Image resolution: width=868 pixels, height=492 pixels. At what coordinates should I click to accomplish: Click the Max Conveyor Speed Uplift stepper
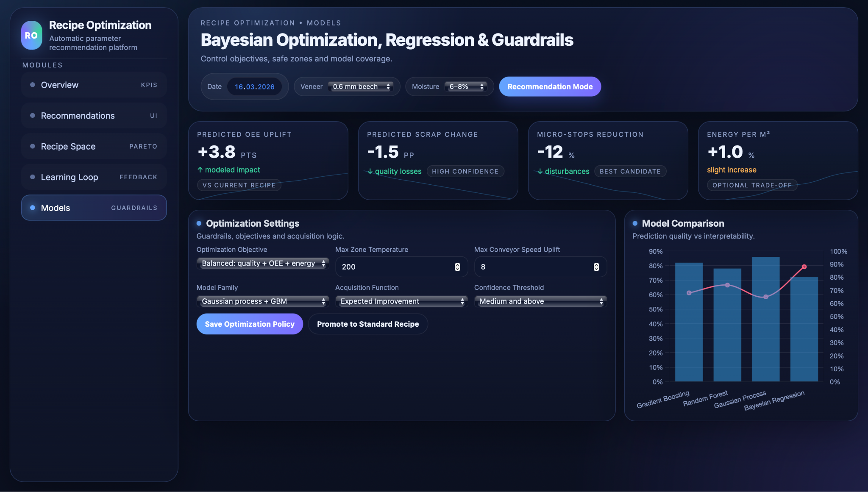[x=596, y=267]
